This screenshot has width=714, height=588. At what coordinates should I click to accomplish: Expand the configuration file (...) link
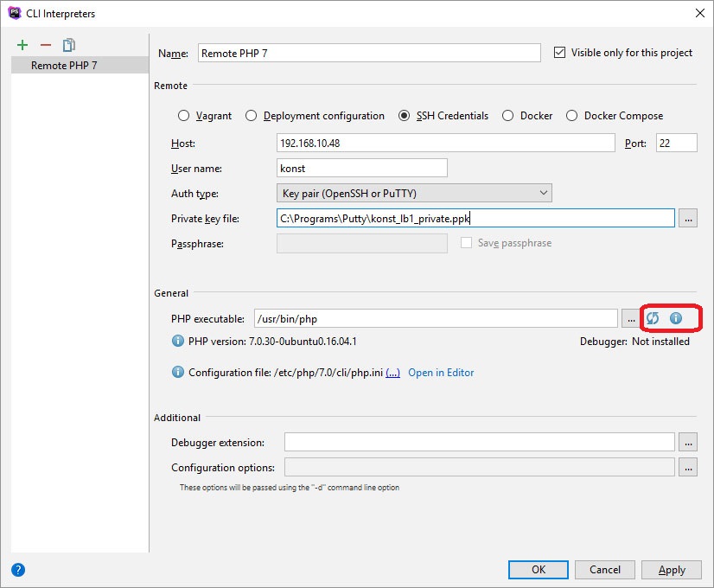tap(392, 373)
